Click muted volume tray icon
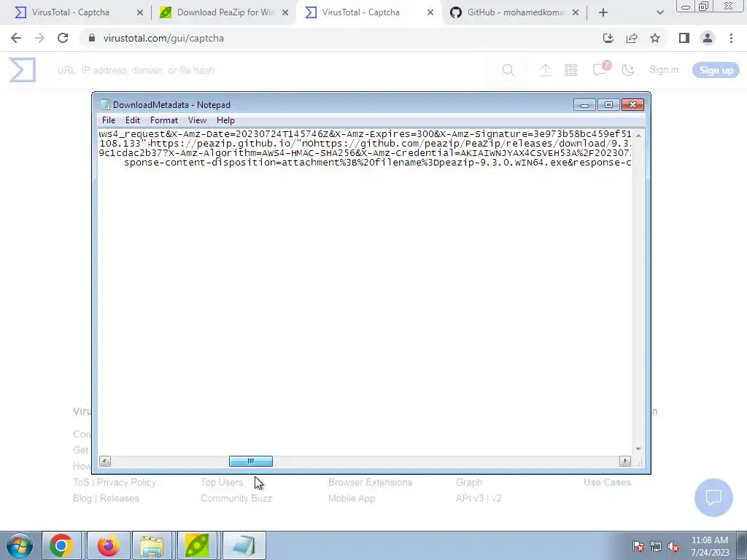Viewport: 747px width, 560px height. point(673,547)
